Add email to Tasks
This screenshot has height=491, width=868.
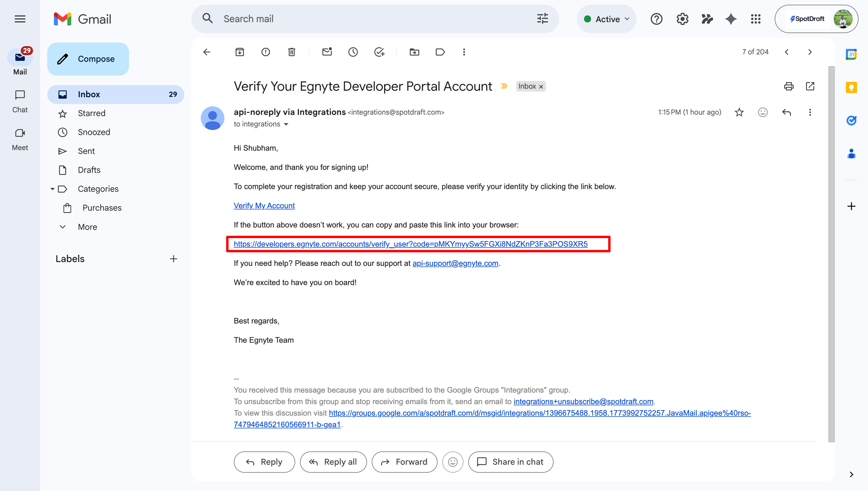pyautogui.click(x=379, y=52)
